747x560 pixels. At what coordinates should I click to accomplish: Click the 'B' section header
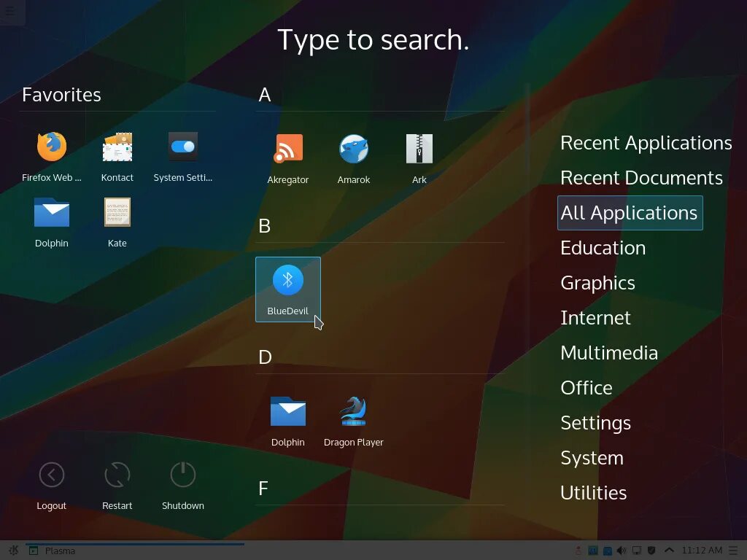(264, 226)
